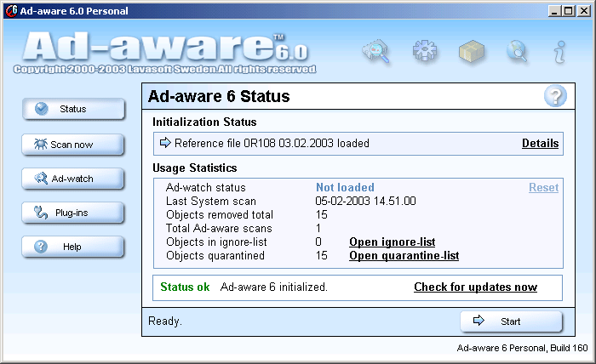Viewport: 596px width, 364px height.
Task: Reset the usage statistics
Action: point(543,188)
